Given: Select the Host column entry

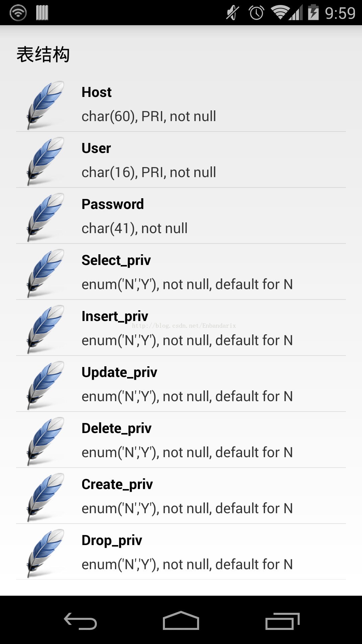Looking at the screenshot, I should coord(181,104).
